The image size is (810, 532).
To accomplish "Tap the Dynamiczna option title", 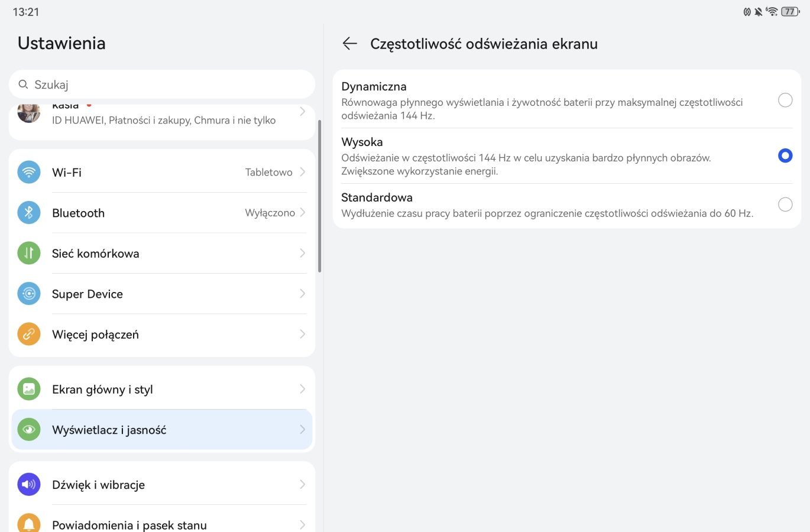I will (374, 86).
